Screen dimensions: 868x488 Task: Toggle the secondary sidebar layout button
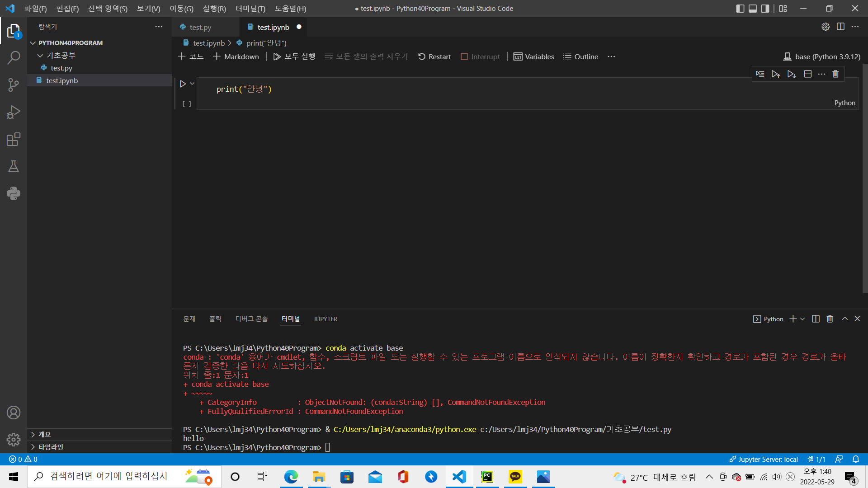765,9
